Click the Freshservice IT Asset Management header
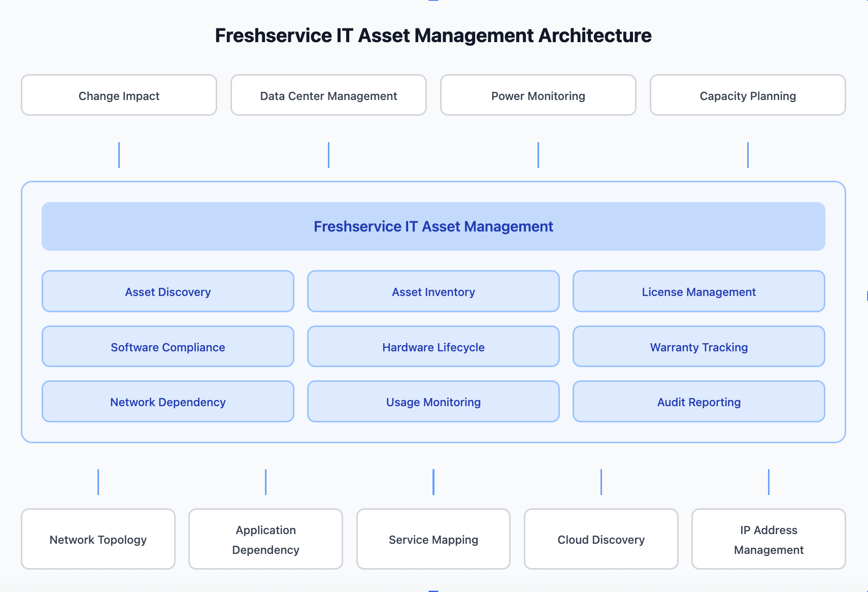Image resolution: width=868 pixels, height=592 pixels. click(x=433, y=226)
